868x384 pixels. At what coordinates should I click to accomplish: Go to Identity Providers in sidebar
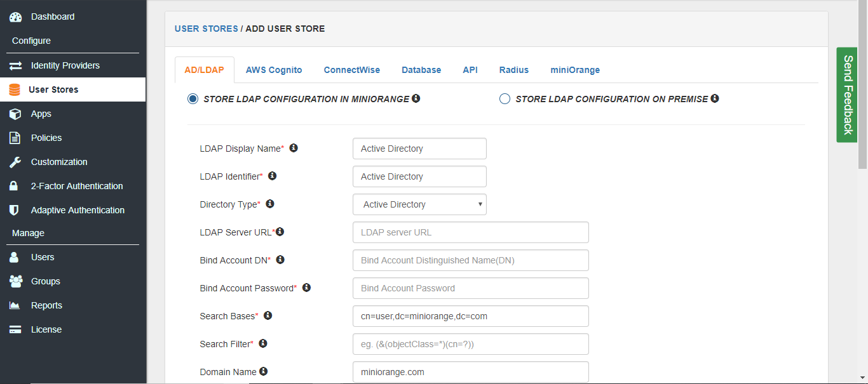(x=72, y=65)
